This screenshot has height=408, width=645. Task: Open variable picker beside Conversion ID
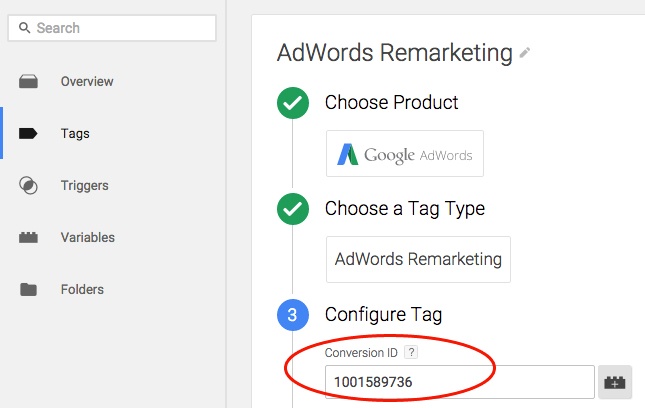pos(615,382)
